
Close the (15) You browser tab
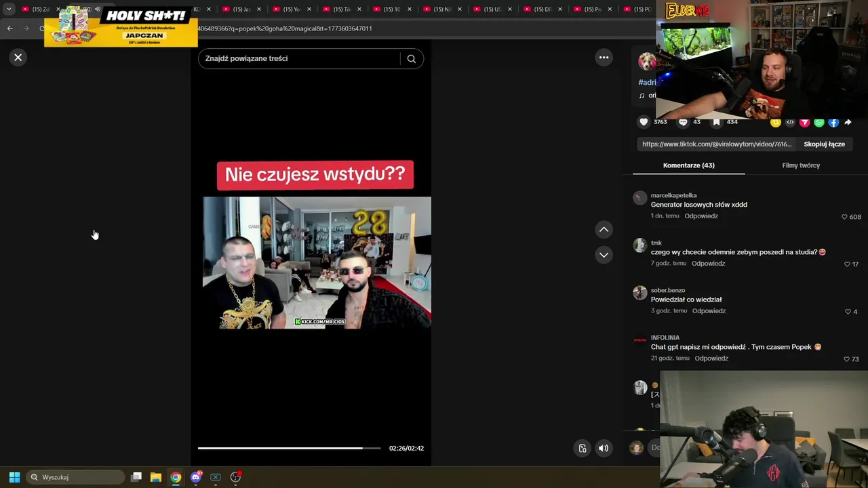coord(309,9)
